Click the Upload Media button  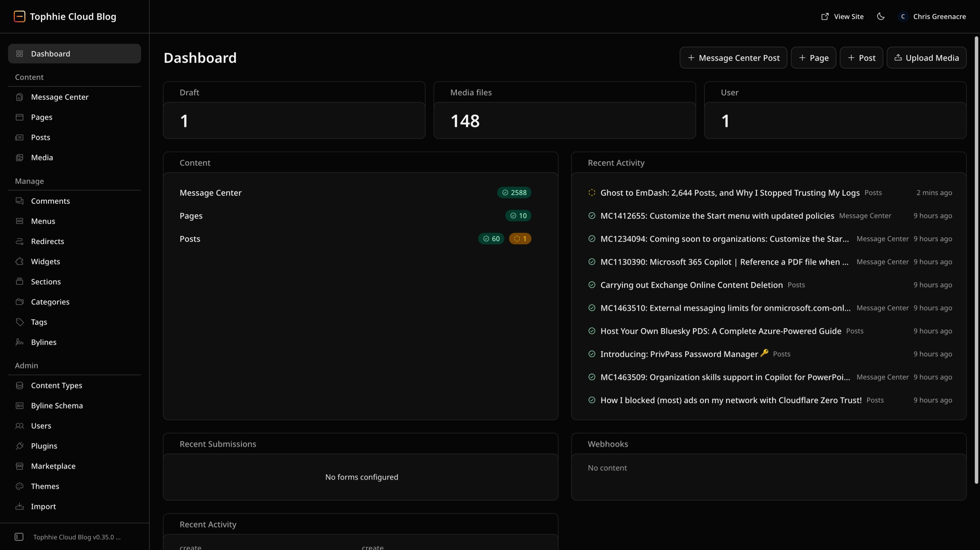tap(926, 58)
